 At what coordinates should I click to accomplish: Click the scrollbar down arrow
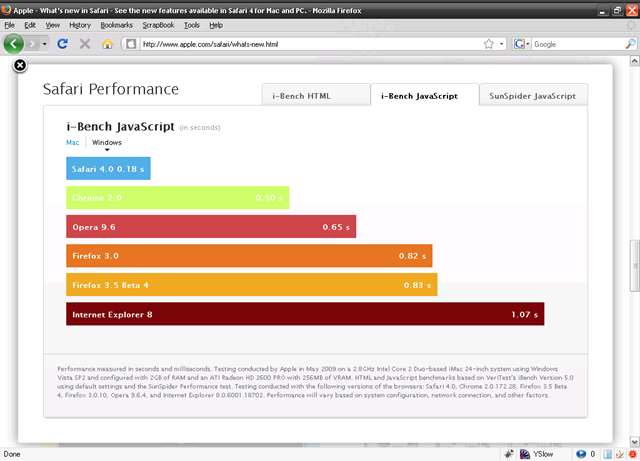pos(635,442)
